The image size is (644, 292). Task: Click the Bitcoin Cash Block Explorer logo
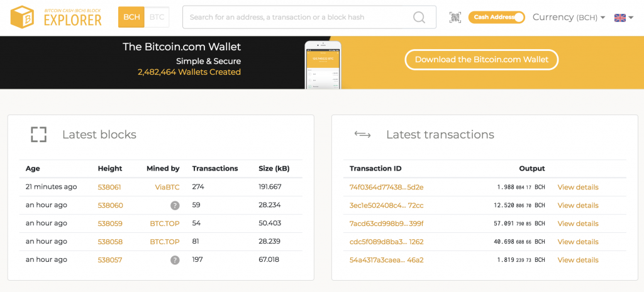tap(56, 17)
